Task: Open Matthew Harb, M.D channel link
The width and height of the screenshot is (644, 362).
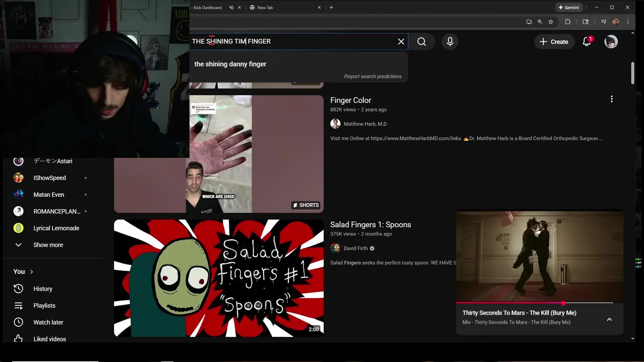Action: (x=365, y=124)
